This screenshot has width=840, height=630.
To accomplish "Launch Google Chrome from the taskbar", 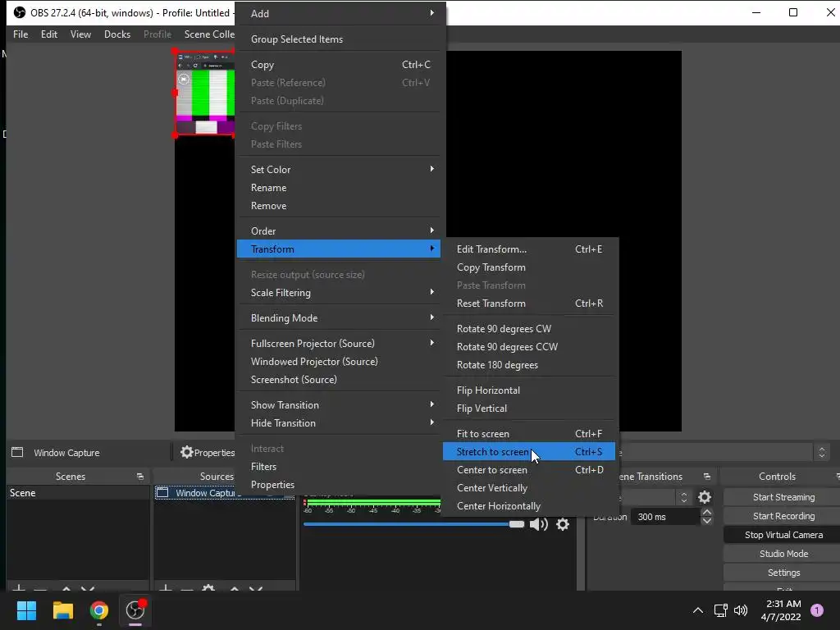I will coord(99,610).
